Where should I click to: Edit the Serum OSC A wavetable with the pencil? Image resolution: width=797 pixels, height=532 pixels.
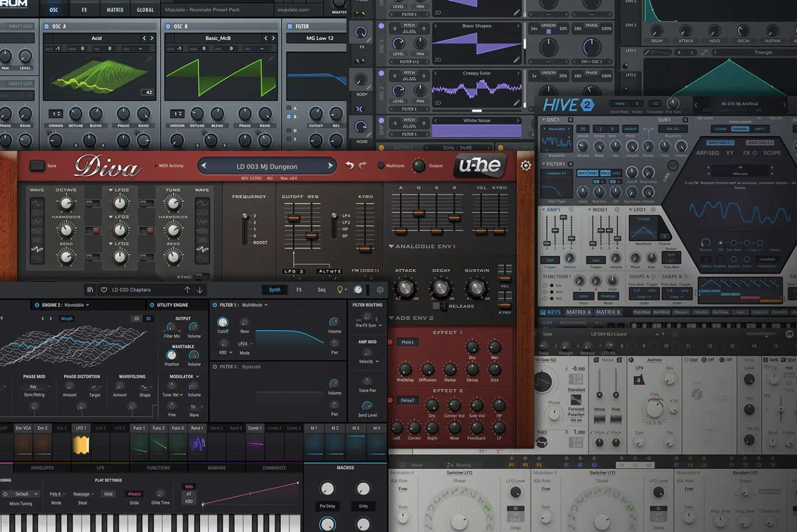[x=149, y=58]
